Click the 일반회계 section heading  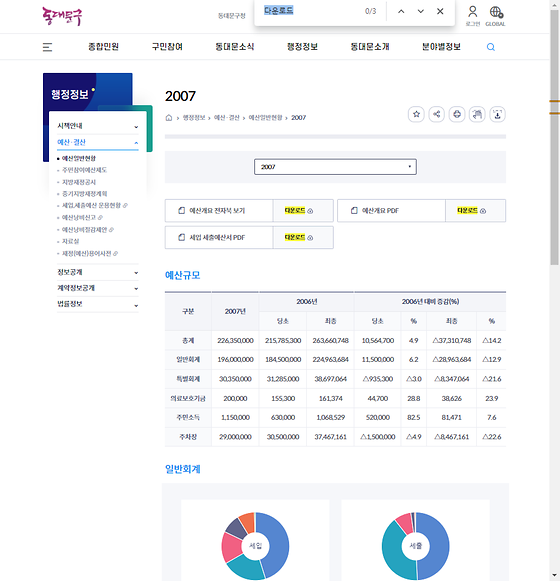click(x=183, y=469)
